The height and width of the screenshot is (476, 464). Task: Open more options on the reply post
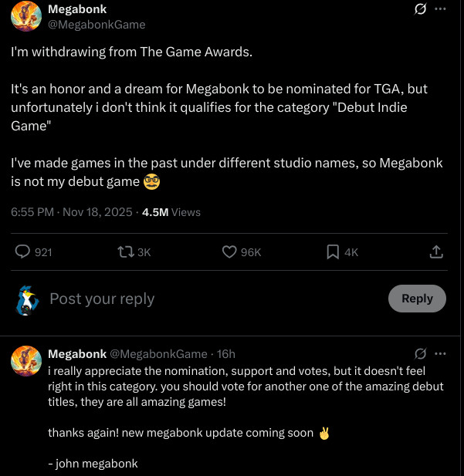pyautogui.click(x=441, y=353)
